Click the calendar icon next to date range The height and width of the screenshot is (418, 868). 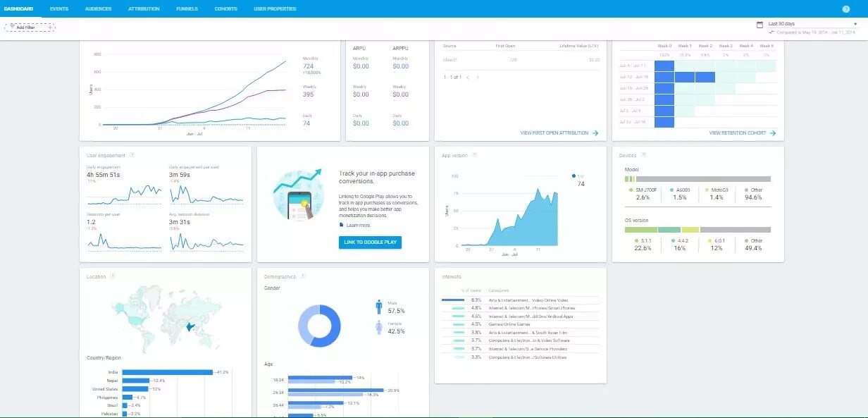[759, 25]
